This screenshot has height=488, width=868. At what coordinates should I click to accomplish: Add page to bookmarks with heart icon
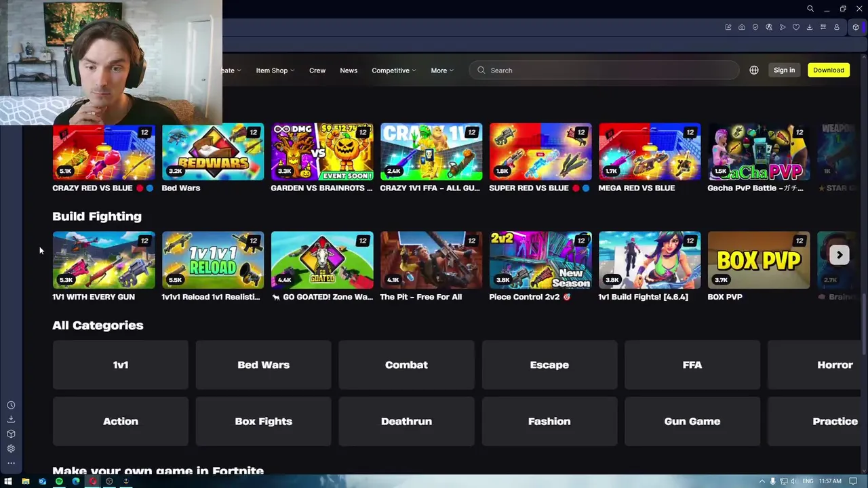[x=796, y=27]
